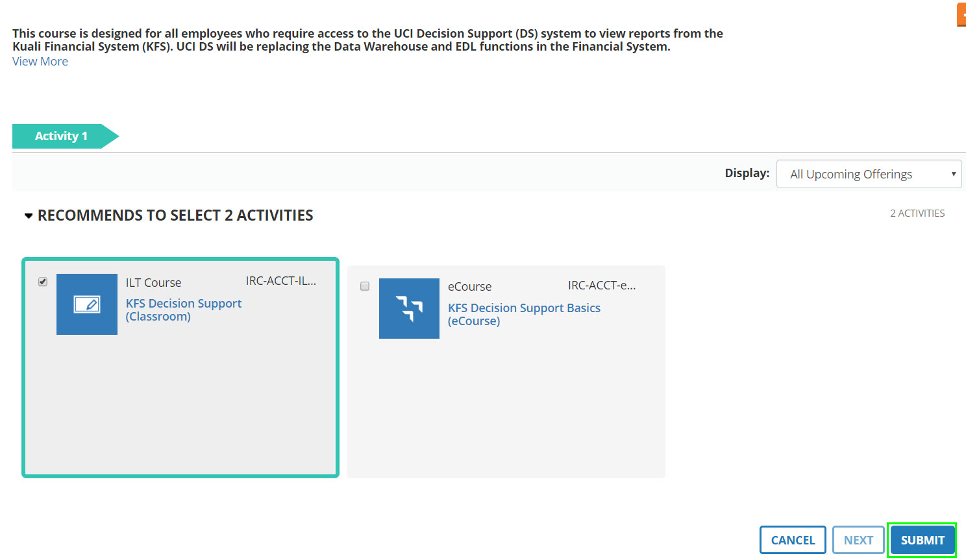Open the KFS Decision Support Basics (eCourse) link
This screenshot has width=966, height=560.
click(x=523, y=314)
